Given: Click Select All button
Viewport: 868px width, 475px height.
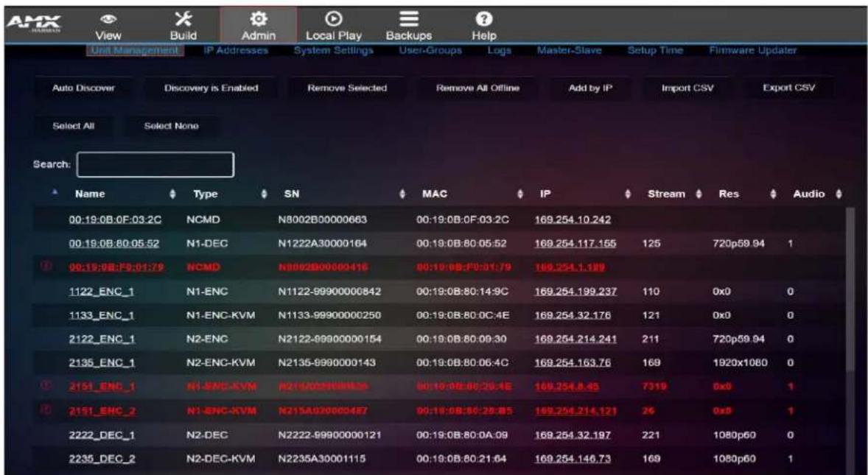Looking at the screenshot, I should pos(74,126).
